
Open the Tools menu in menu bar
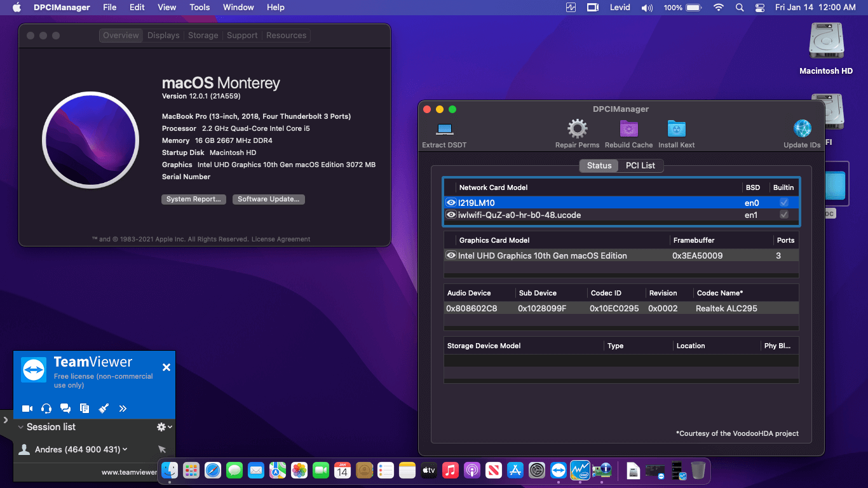[x=200, y=8]
